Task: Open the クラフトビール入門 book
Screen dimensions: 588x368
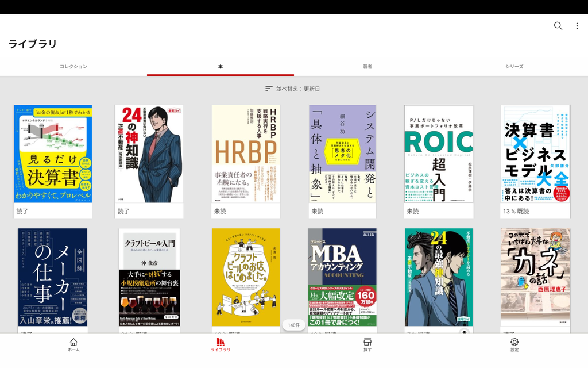Action: 149,277
